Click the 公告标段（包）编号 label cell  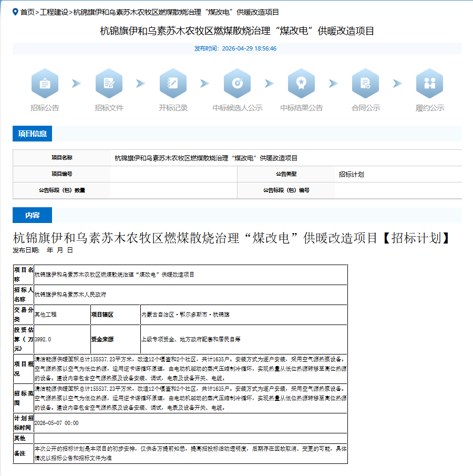tap(286, 190)
